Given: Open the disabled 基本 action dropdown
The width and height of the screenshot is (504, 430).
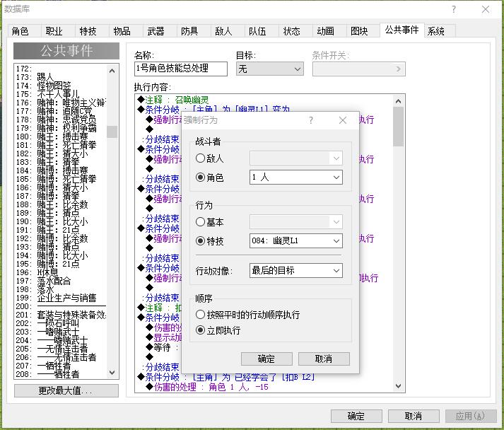Looking at the screenshot, I should (x=295, y=221).
